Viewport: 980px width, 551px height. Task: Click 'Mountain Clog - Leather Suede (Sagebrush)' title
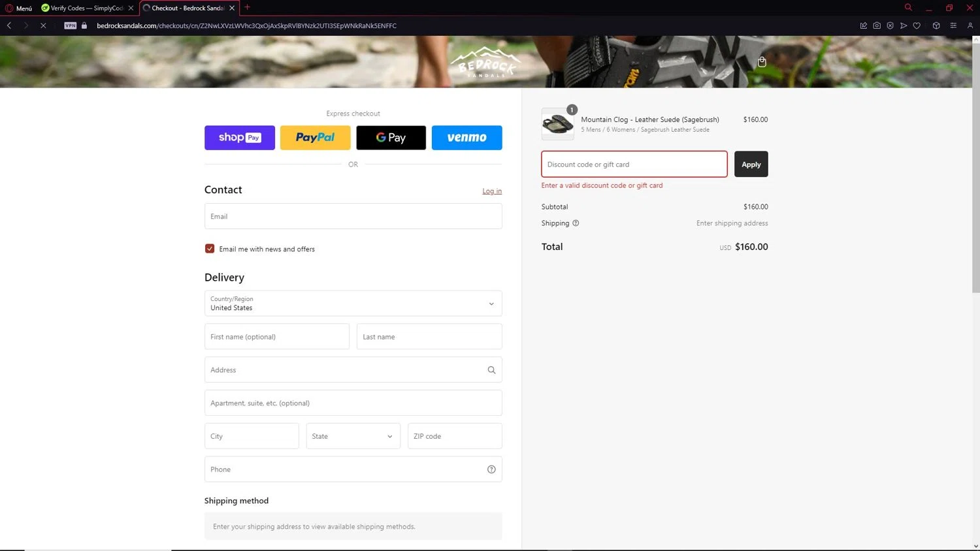tap(650, 119)
